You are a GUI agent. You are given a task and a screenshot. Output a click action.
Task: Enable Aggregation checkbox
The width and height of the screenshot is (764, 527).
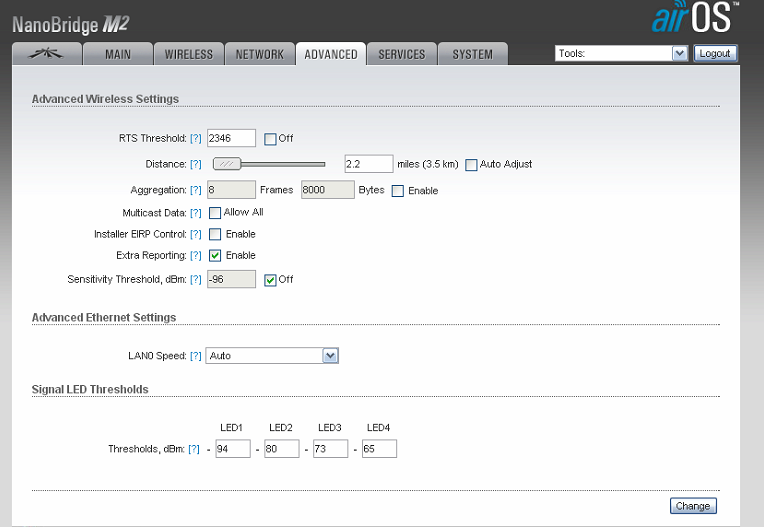[398, 190]
